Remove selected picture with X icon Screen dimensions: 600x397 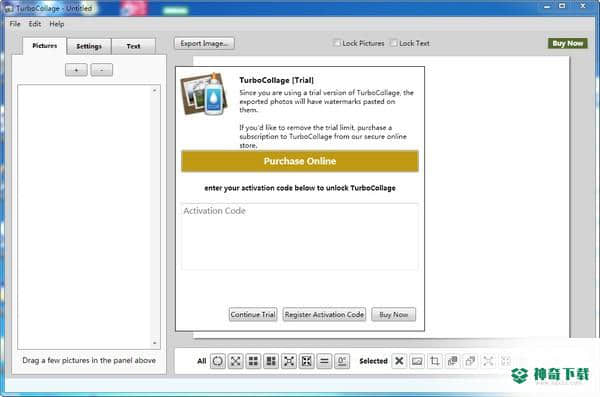coord(399,361)
